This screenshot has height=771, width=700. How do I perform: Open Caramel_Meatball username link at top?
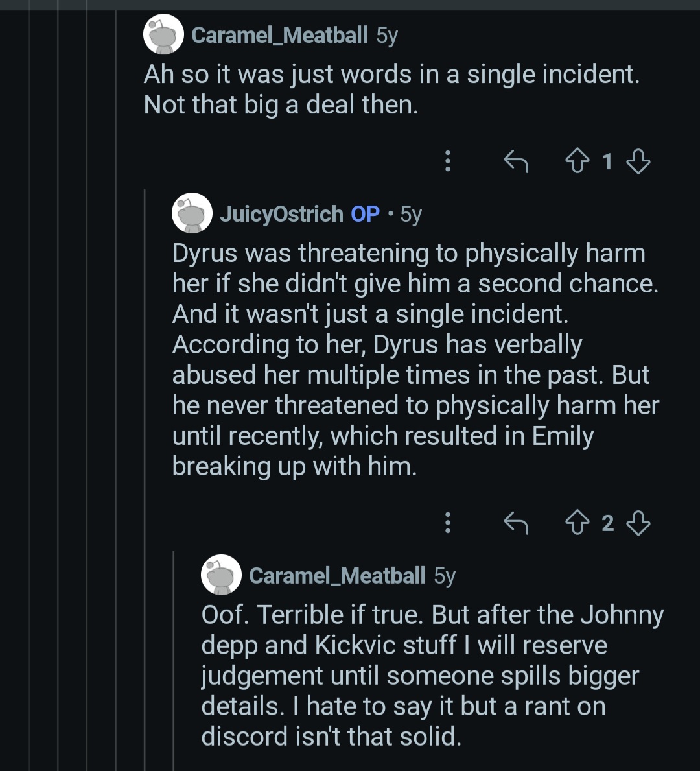(279, 35)
